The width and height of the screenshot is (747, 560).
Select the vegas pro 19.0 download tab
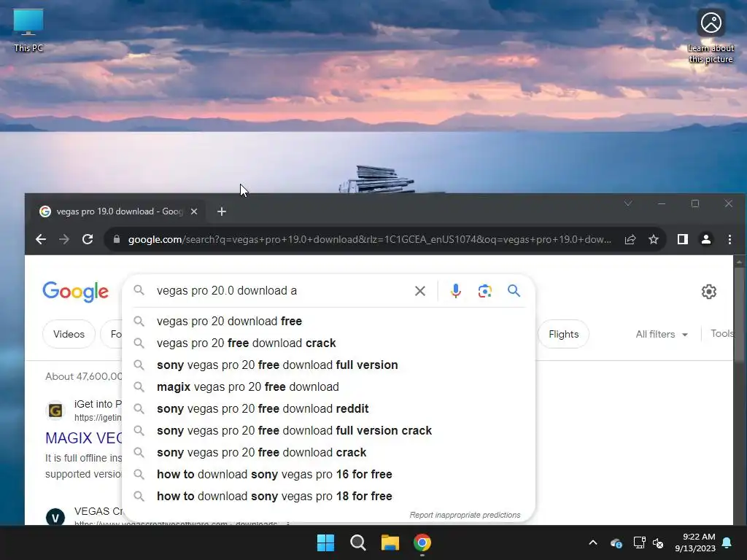click(x=117, y=211)
